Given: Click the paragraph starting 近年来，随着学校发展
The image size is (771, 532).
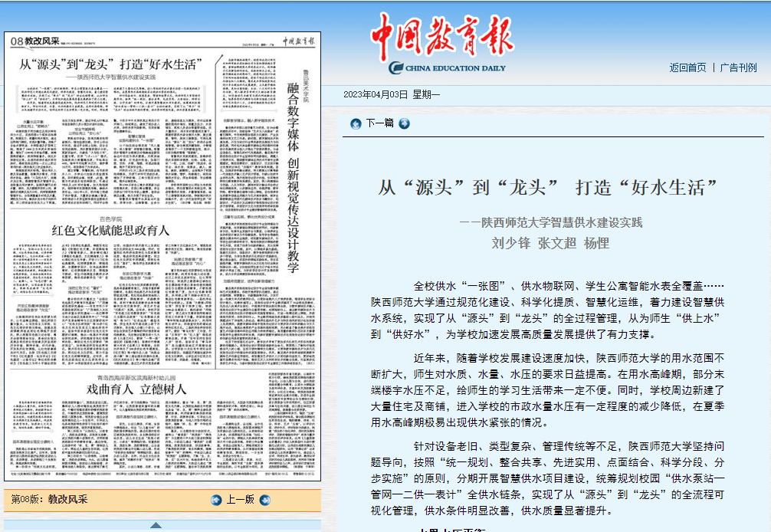Looking at the screenshot, I should pyautogui.click(x=548, y=390).
